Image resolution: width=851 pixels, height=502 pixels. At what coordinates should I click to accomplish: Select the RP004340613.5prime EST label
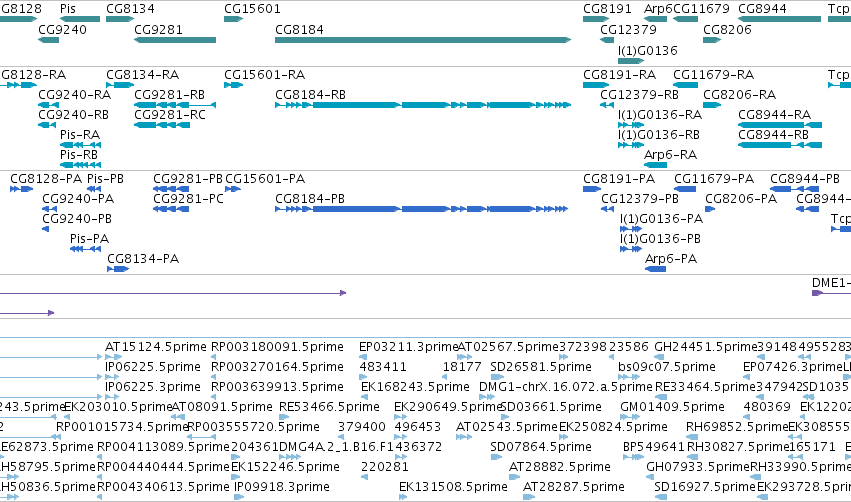[163, 487]
